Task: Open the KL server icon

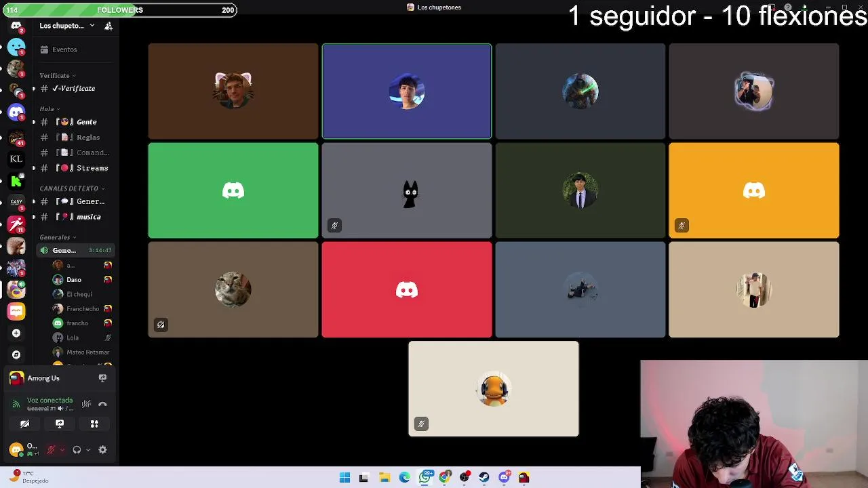Action: 16,159
